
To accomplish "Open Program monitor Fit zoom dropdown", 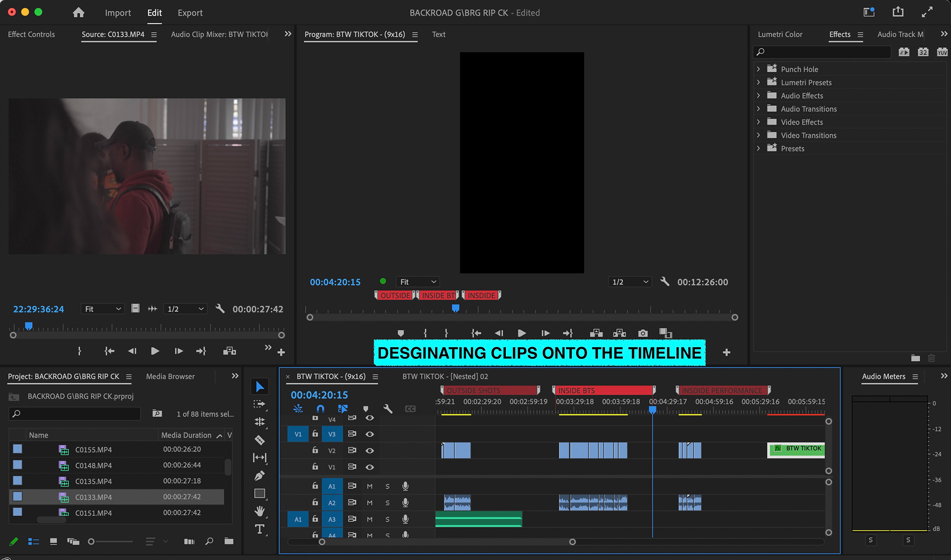I will pyautogui.click(x=418, y=282).
